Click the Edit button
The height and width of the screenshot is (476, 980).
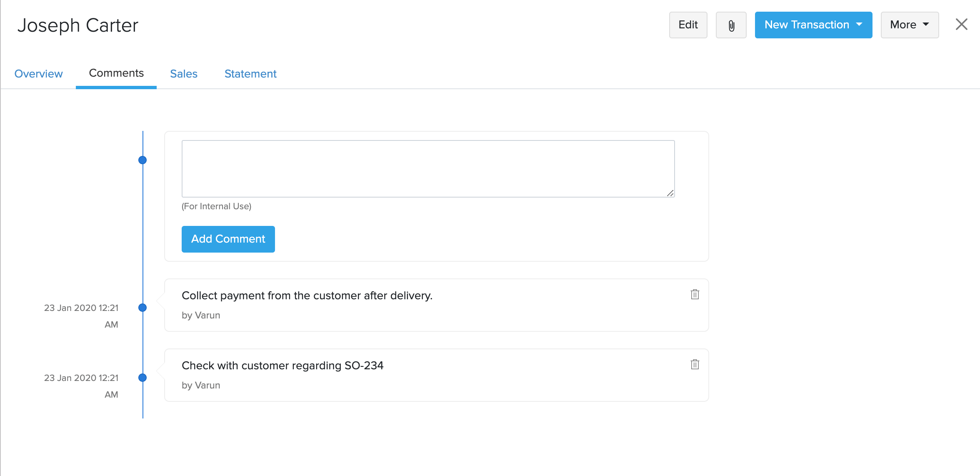click(687, 25)
